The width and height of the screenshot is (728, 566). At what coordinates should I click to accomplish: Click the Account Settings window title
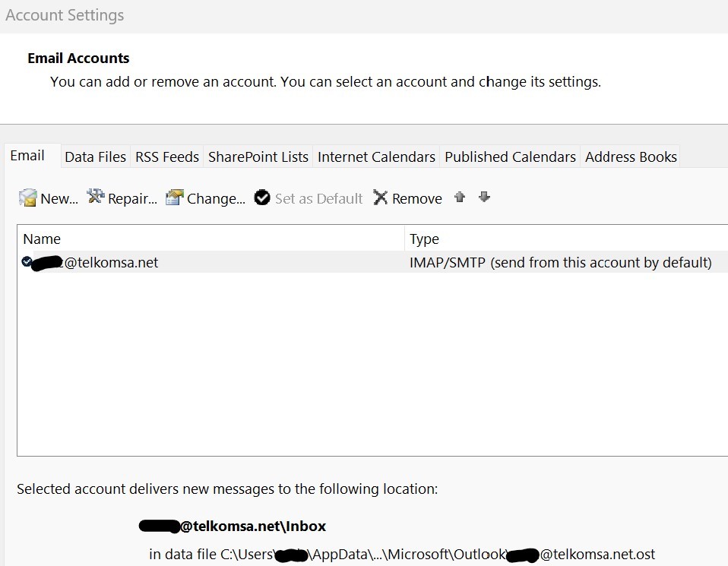coord(65,15)
